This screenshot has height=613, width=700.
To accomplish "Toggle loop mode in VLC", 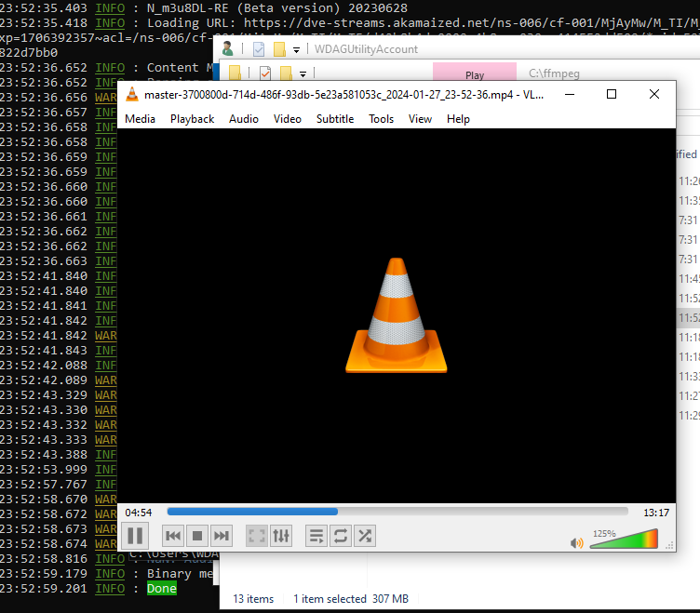I will (341, 536).
